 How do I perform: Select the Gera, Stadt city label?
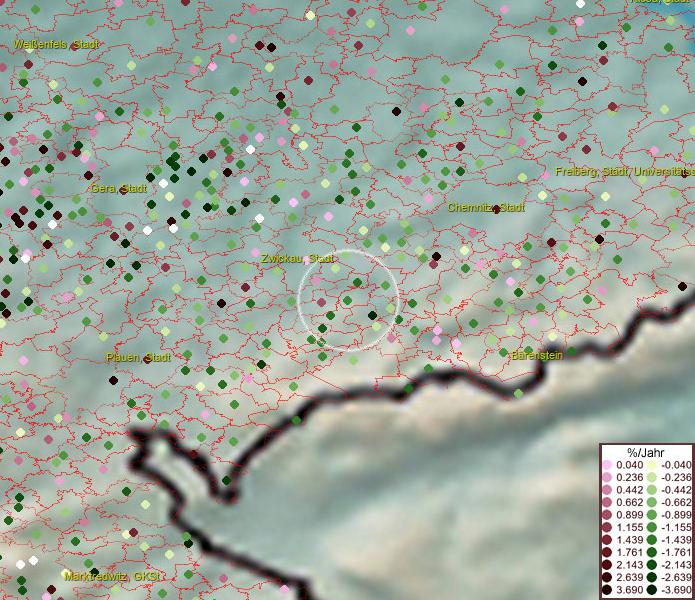click(118, 188)
